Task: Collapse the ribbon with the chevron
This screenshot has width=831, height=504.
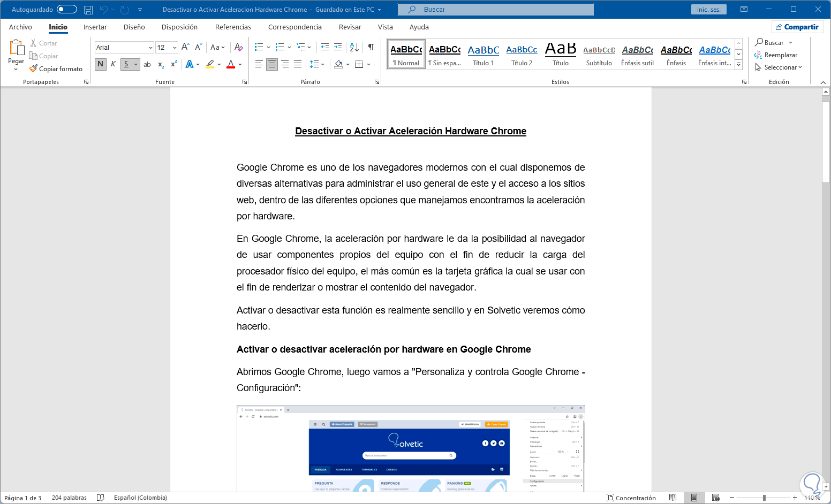Action: click(823, 82)
